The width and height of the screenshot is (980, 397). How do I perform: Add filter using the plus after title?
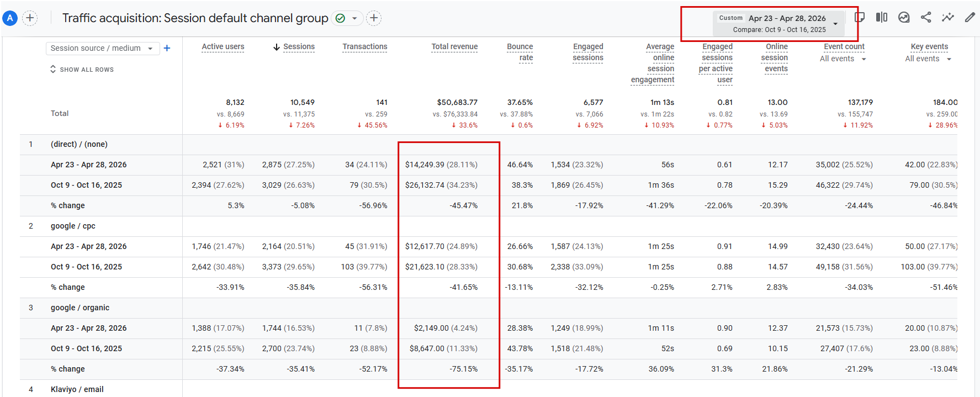coord(374,18)
